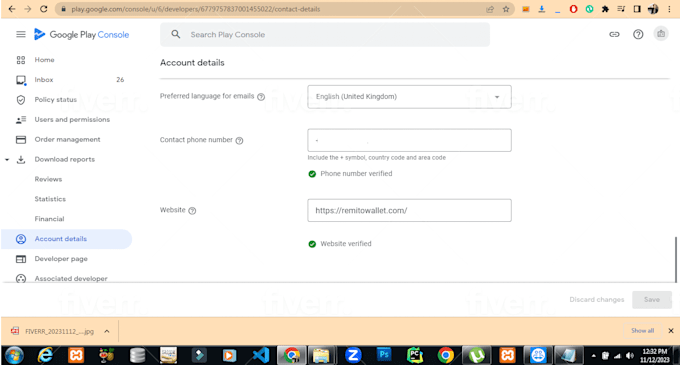Click the help icon beside Website
The image size is (680, 365).
click(192, 211)
